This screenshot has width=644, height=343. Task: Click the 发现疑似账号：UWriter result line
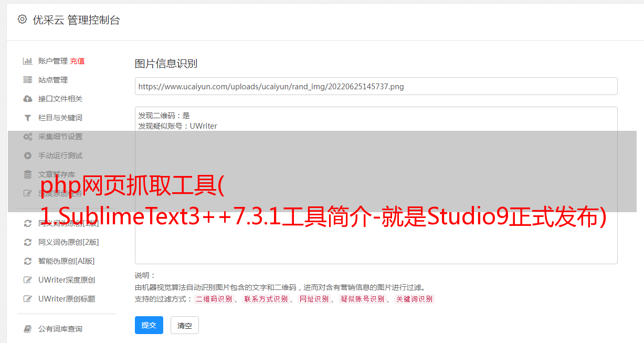pos(178,126)
